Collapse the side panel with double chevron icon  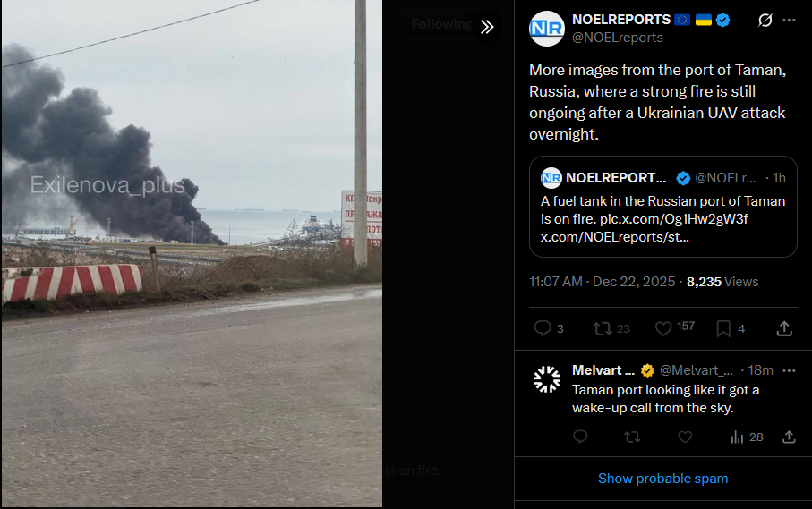coord(487,27)
